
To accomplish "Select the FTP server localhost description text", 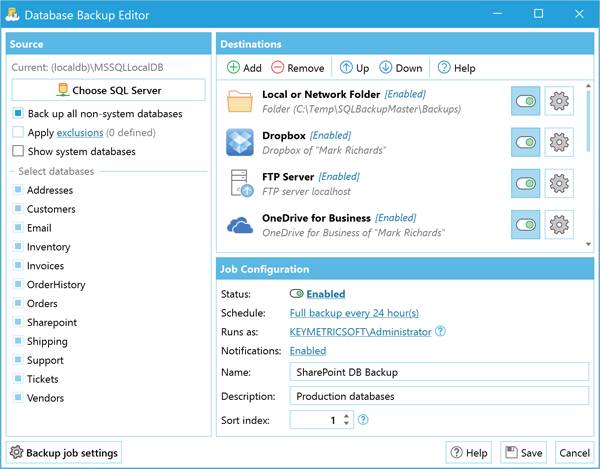I will tap(306, 191).
